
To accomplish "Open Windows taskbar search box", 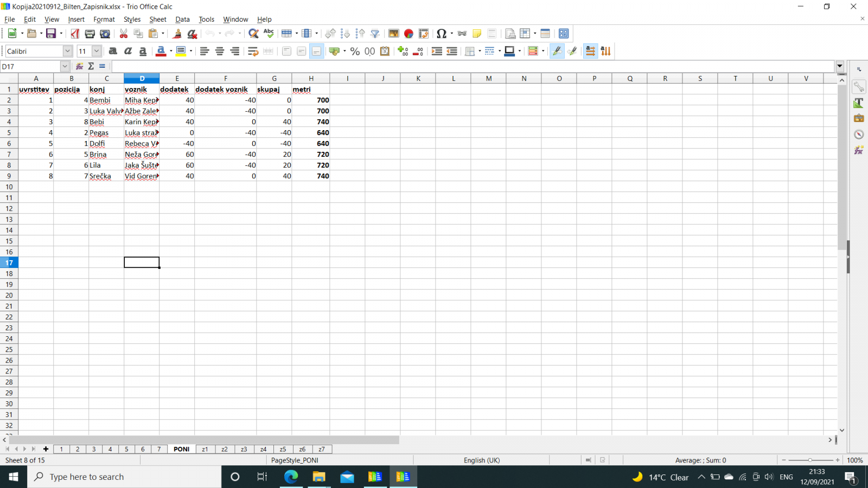I will click(x=125, y=477).
